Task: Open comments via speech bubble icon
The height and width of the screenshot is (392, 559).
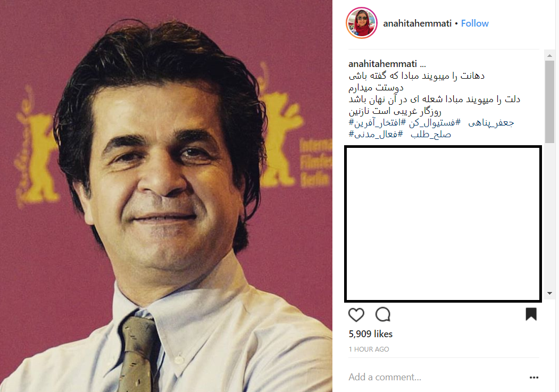Action: click(x=383, y=315)
